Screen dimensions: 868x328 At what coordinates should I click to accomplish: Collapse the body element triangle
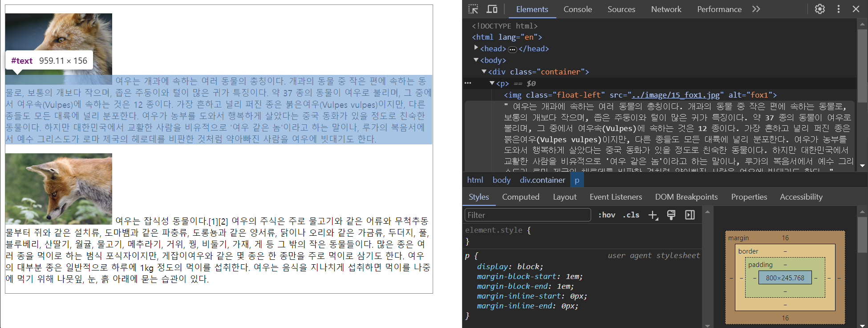tap(476, 60)
